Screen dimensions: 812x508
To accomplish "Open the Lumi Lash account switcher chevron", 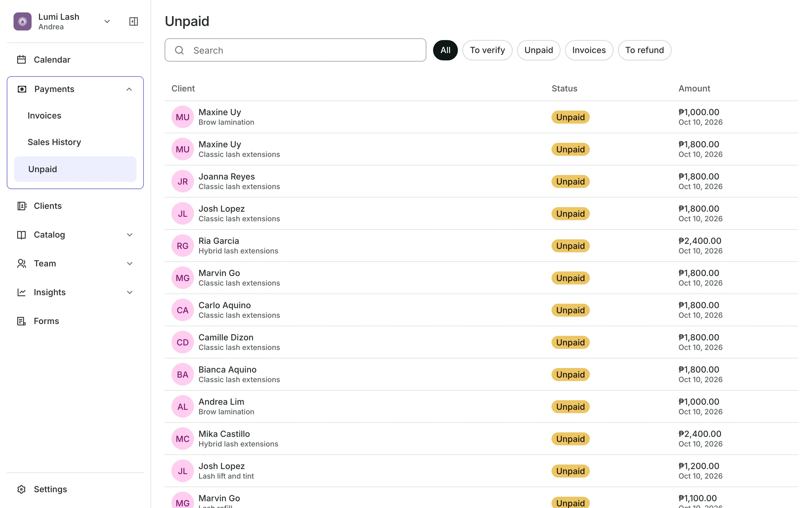I will 107,21.
